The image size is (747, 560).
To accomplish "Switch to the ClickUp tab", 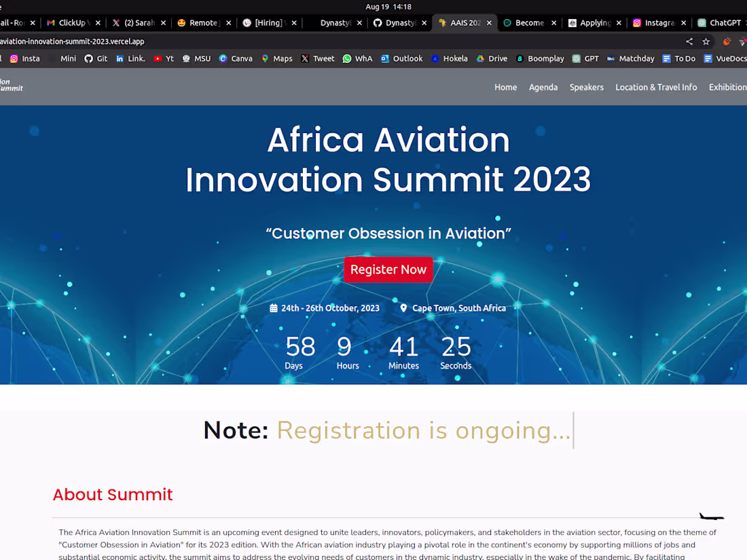I will [72, 22].
